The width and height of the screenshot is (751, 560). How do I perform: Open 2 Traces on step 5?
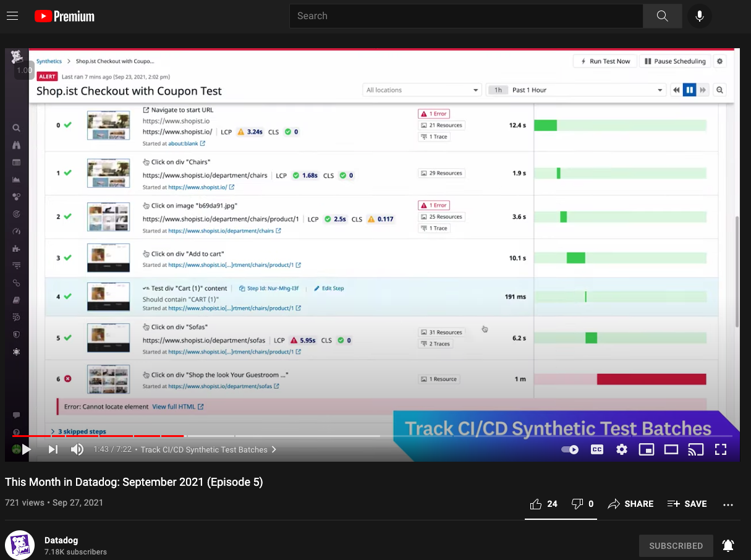(436, 344)
